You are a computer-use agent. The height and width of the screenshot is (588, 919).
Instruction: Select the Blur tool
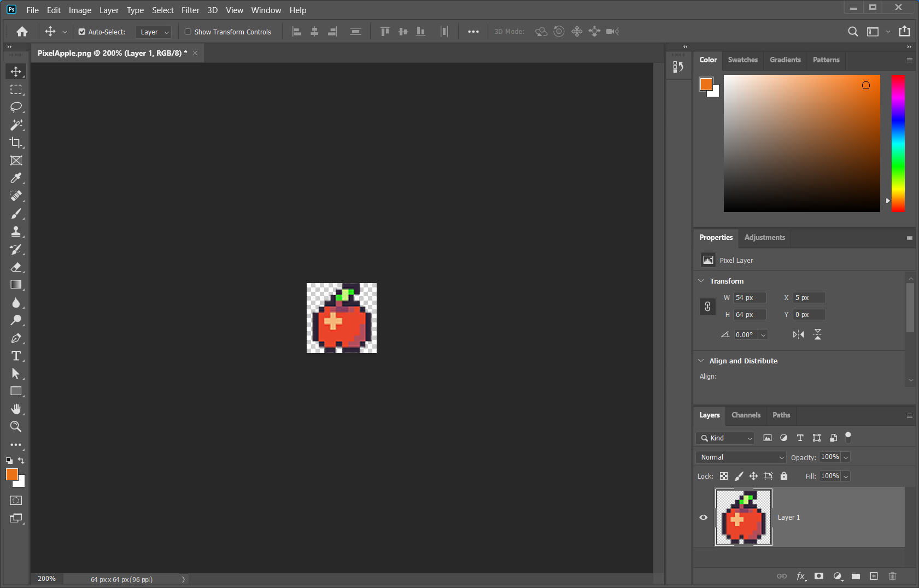click(x=16, y=302)
